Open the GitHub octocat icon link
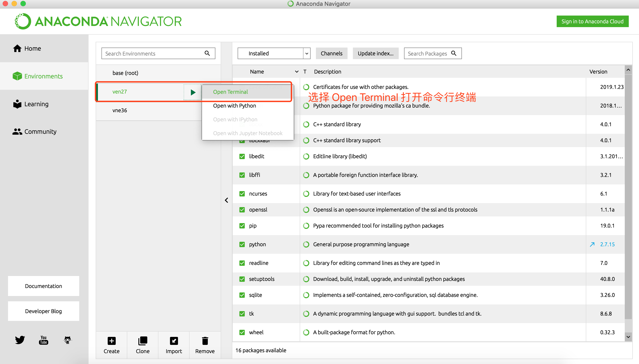Screen dimensions: 639x364 tap(67, 340)
